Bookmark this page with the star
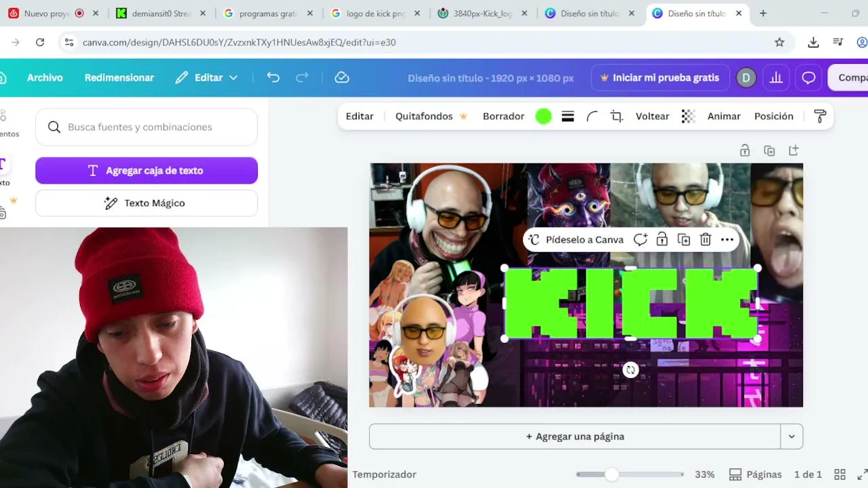This screenshot has height=488, width=868. [x=779, y=42]
